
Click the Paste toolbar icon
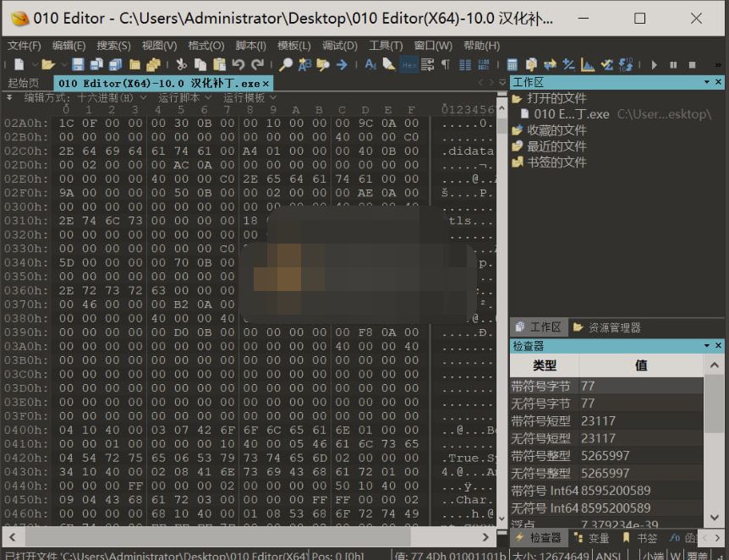[x=219, y=63]
